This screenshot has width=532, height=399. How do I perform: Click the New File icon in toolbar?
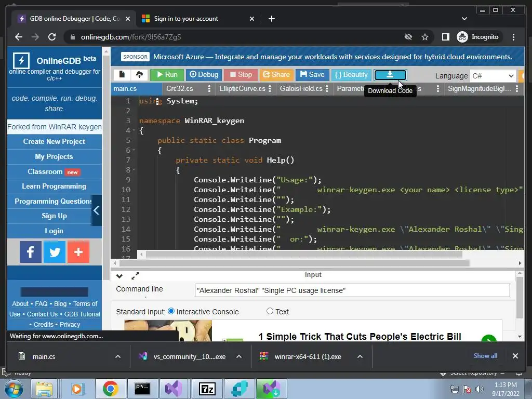[x=122, y=75]
